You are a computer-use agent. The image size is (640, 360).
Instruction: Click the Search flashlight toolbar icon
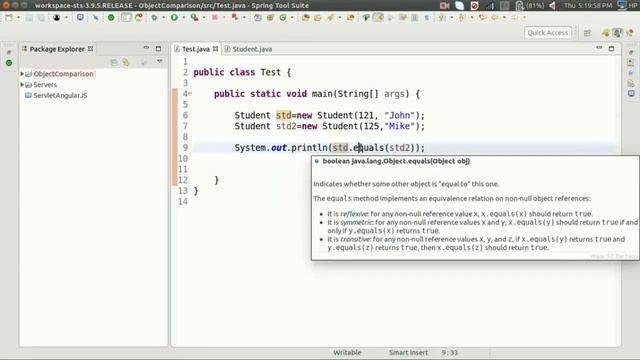[x=330, y=18]
